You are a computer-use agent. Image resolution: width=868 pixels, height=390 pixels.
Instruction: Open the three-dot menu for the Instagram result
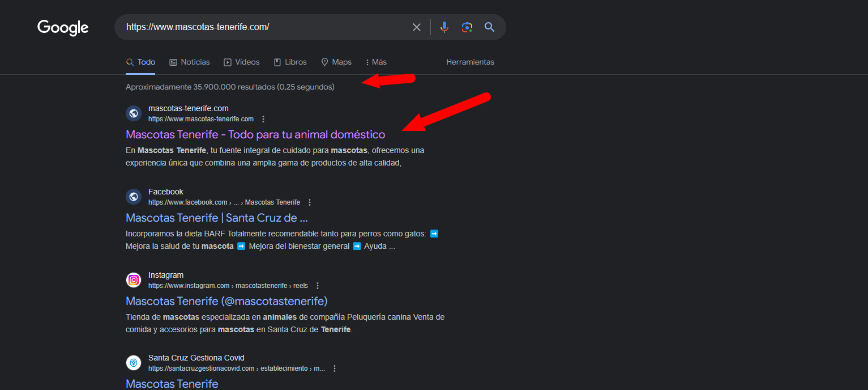(x=318, y=286)
